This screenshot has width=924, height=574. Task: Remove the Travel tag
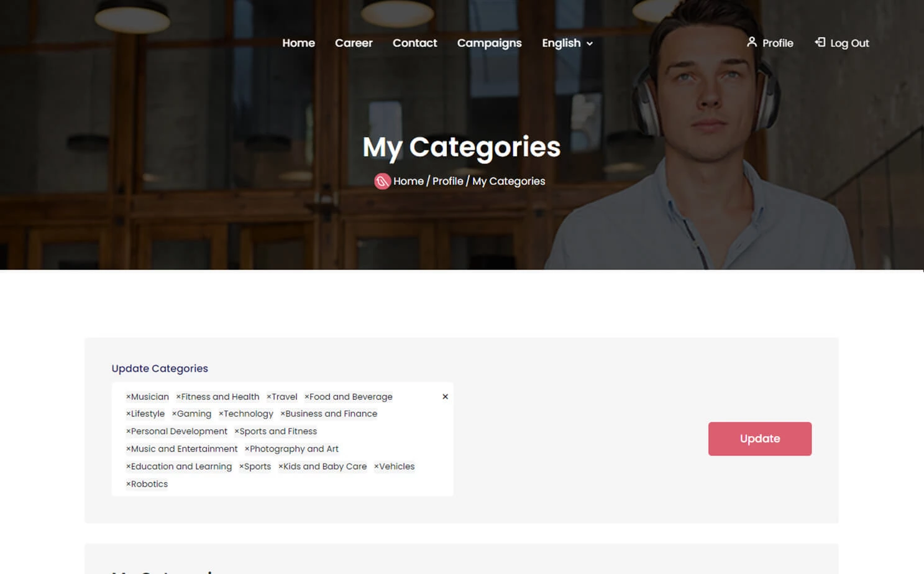(269, 397)
